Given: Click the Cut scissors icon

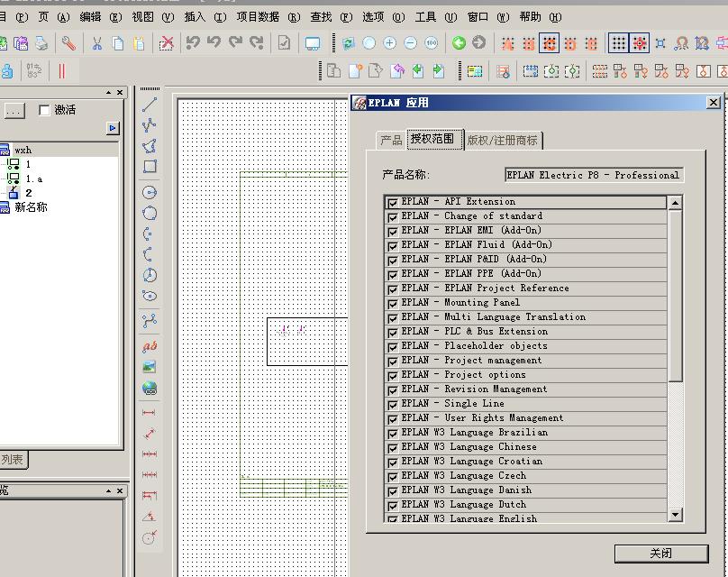Looking at the screenshot, I should [96, 43].
